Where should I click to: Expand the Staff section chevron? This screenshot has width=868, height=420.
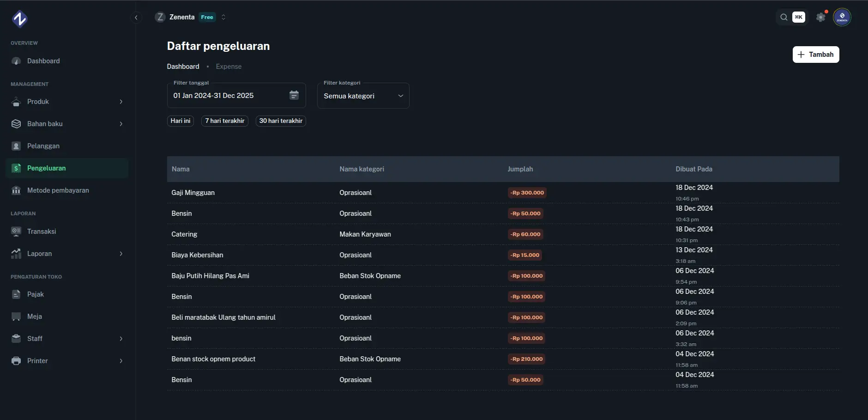pyautogui.click(x=121, y=338)
